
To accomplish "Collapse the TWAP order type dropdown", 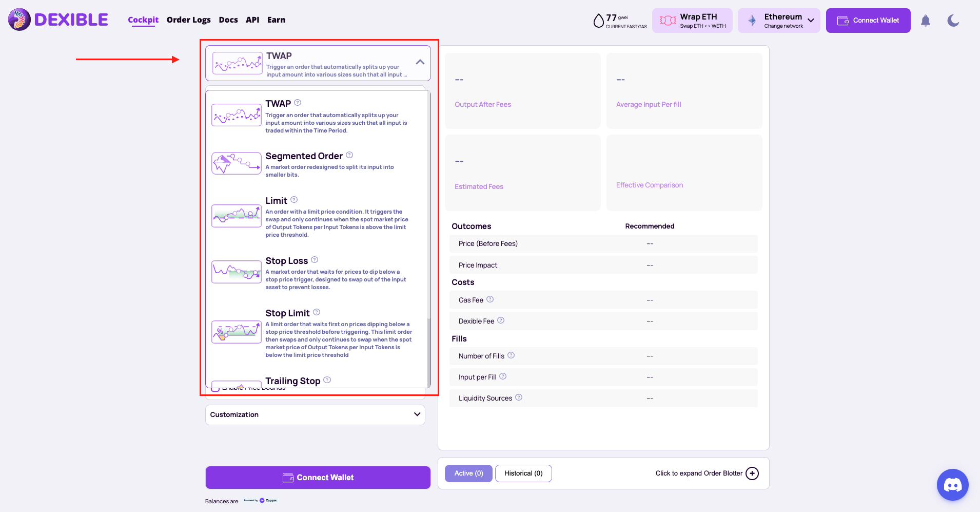I will click(420, 62).
